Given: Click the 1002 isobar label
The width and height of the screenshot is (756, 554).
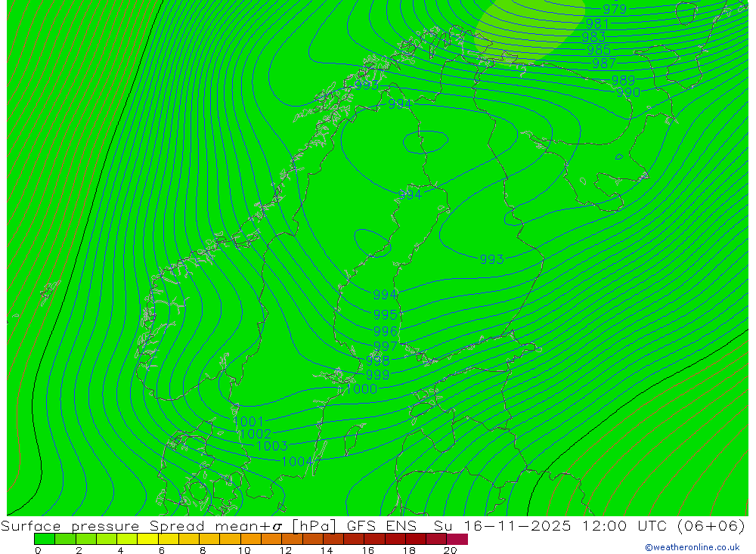Looking at the screenshot, I should 256,434.
